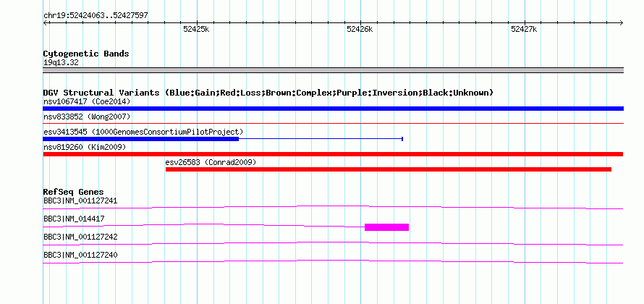Select the RefSeq Genes track title
The width and height of the screenshot is (644, 304).
(x=74, y=192)
